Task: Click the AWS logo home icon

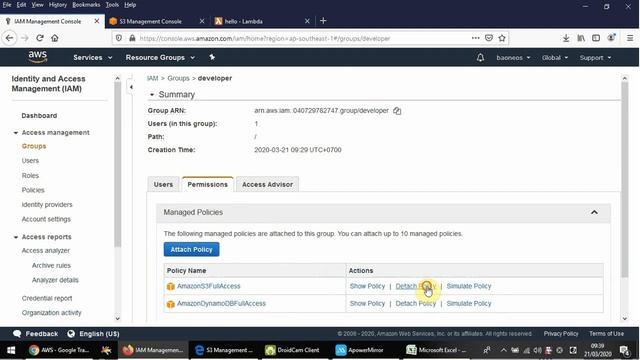Action: 38,57
